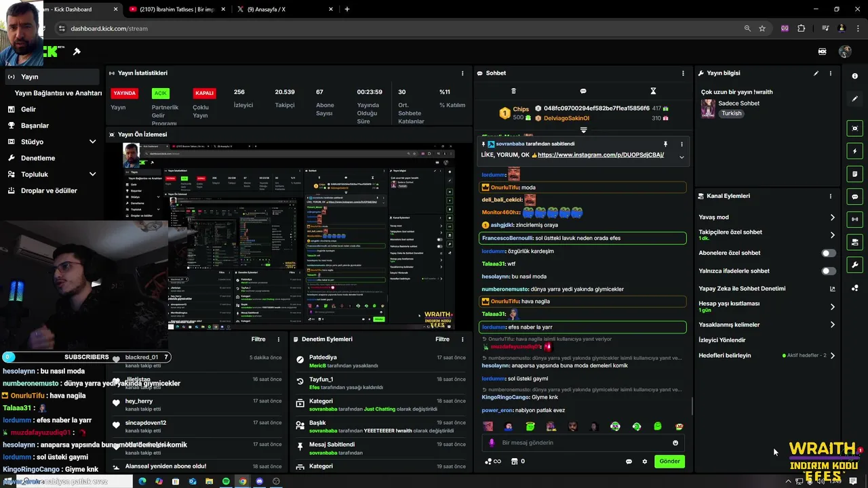Click the KAPALI Çoklu Yayın badge
The image size is (868, 488).
pyautogui.click(x=204, y=93)
